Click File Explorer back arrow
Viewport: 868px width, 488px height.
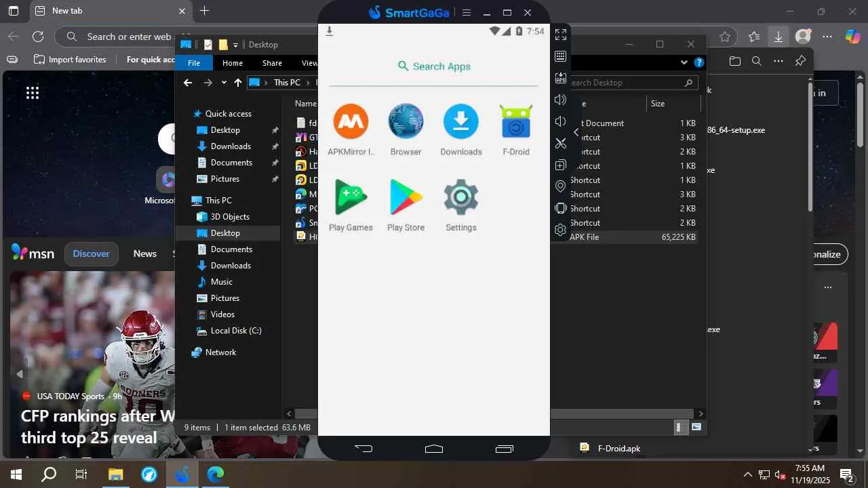pyautogui.click(x=188, y=83)
